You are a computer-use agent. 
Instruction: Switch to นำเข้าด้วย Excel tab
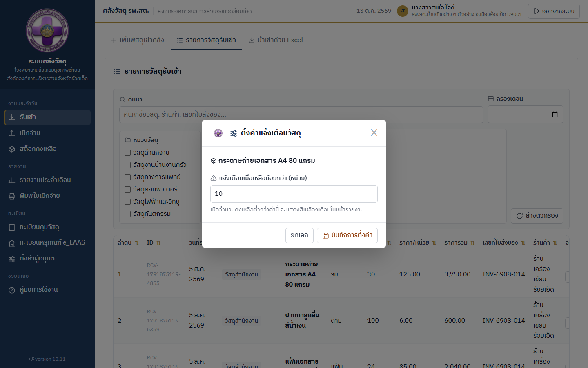[276, 40]
